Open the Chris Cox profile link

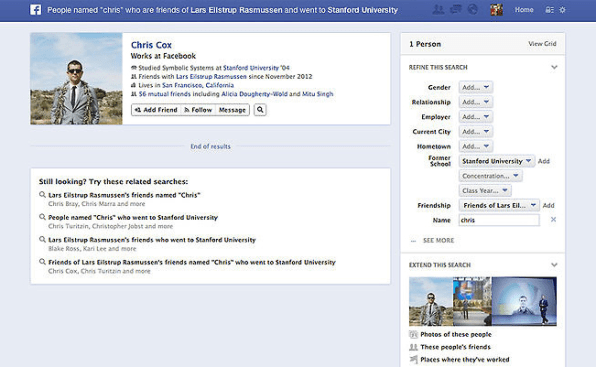(x=151, y=45)
